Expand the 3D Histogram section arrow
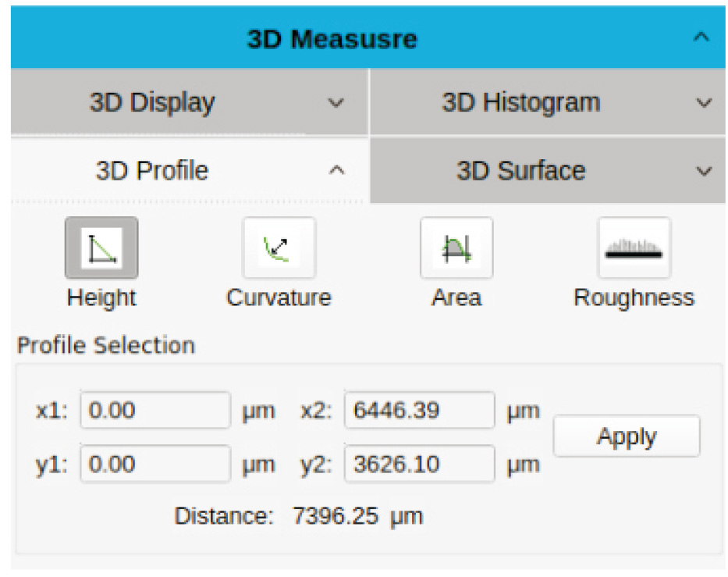 point(704,102)
